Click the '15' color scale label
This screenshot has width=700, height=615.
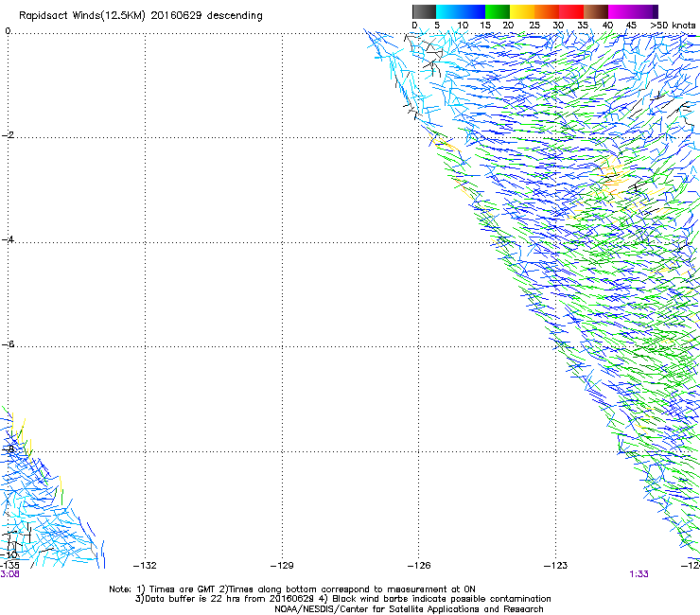[485, 26]
